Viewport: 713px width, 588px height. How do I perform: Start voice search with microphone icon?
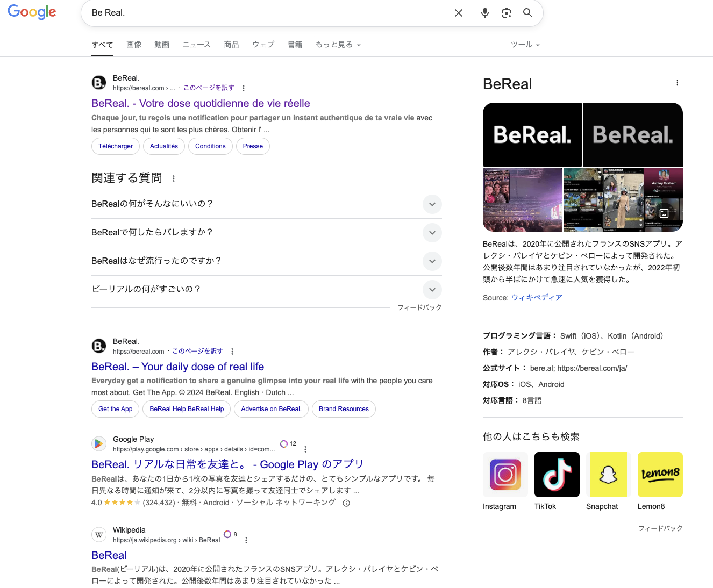[485, 13]
